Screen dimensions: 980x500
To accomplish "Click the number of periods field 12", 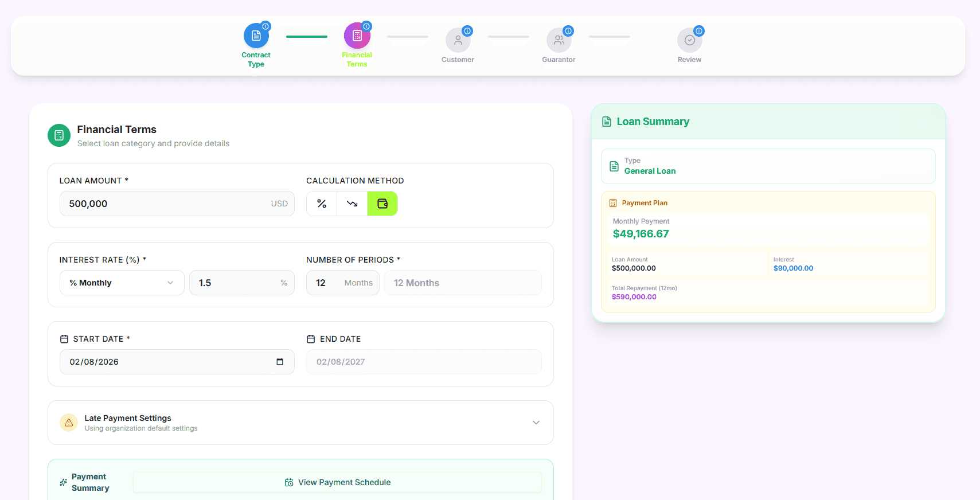I will [343, 283].
